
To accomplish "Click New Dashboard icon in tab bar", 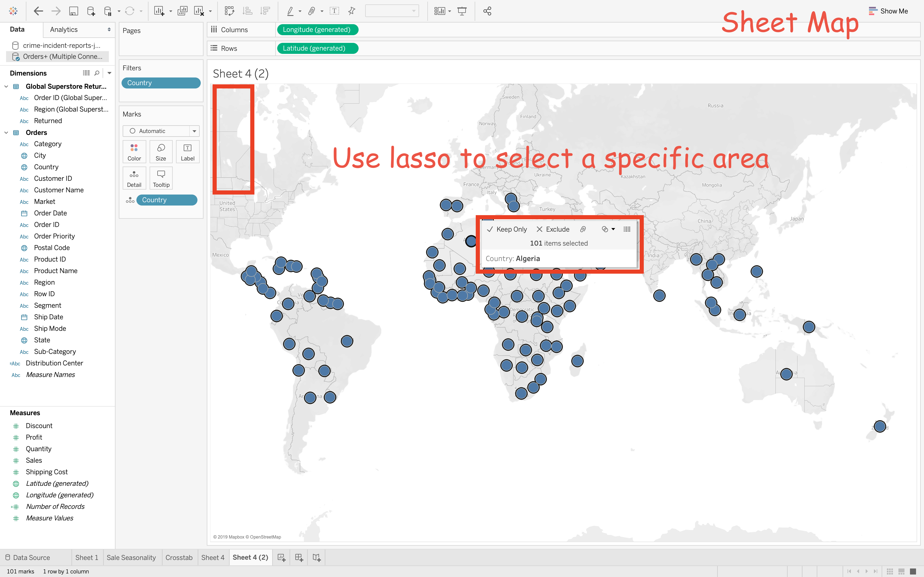I will coord(299,557).
